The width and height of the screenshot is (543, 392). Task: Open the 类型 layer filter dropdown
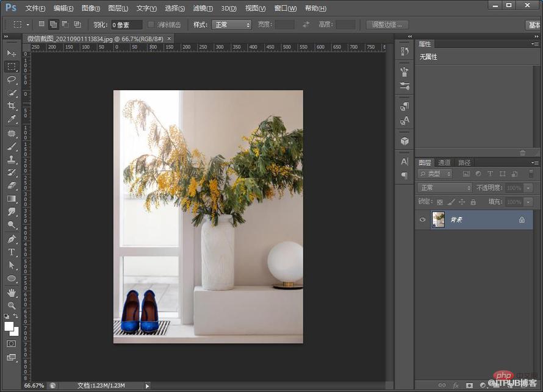(435, 174)
